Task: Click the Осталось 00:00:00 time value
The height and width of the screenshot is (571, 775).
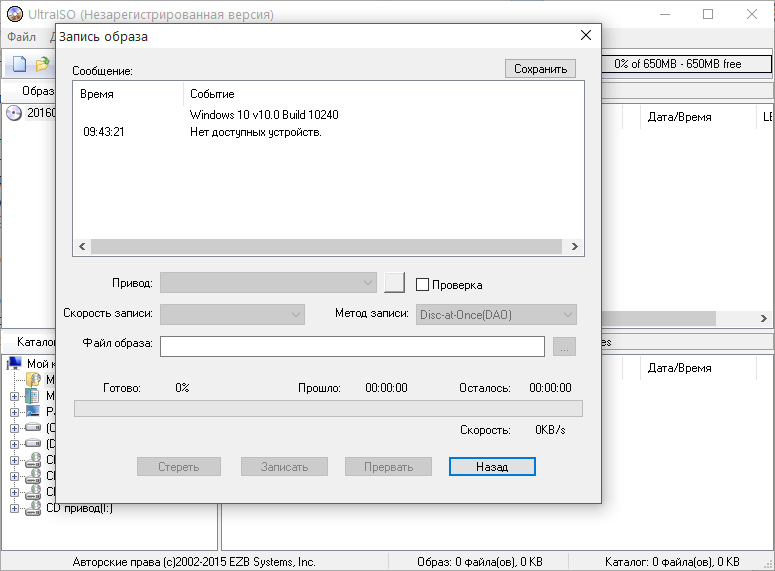Action: [550, 388]
